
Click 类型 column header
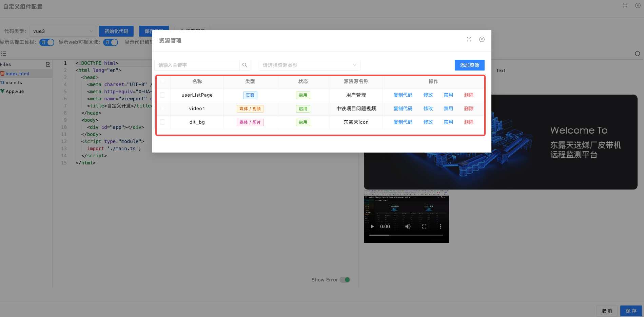pos(250,81)
